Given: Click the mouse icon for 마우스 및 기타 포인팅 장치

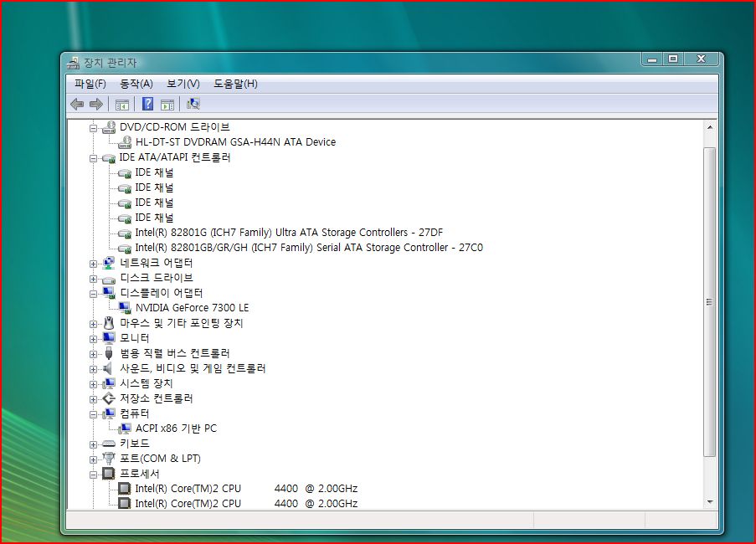Looking at the screenshot, I should click(109, 323).
